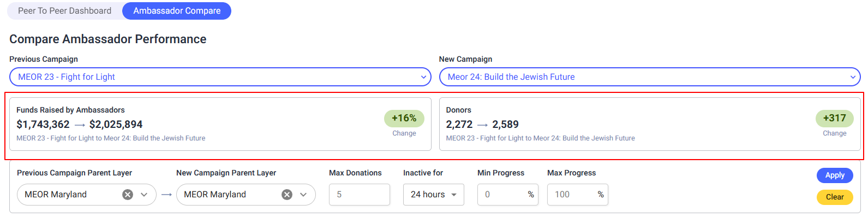
Task: Switch to Peer To Peer Dashboard tab
Action: coord(64,11)
